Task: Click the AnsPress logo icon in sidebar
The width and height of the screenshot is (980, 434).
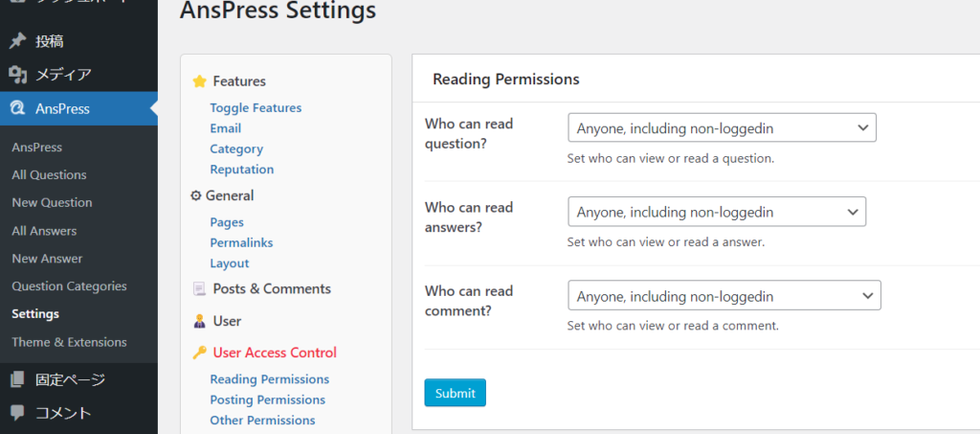Action: pyautogui.click(x=17, y=108)
